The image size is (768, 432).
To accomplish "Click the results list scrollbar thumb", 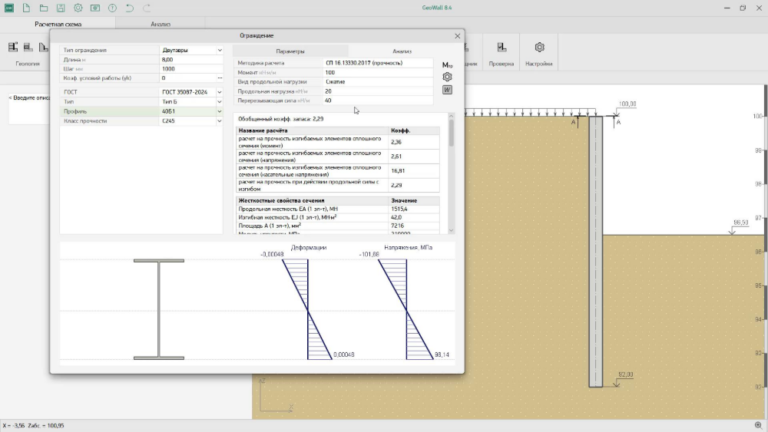I will [451, 133].
